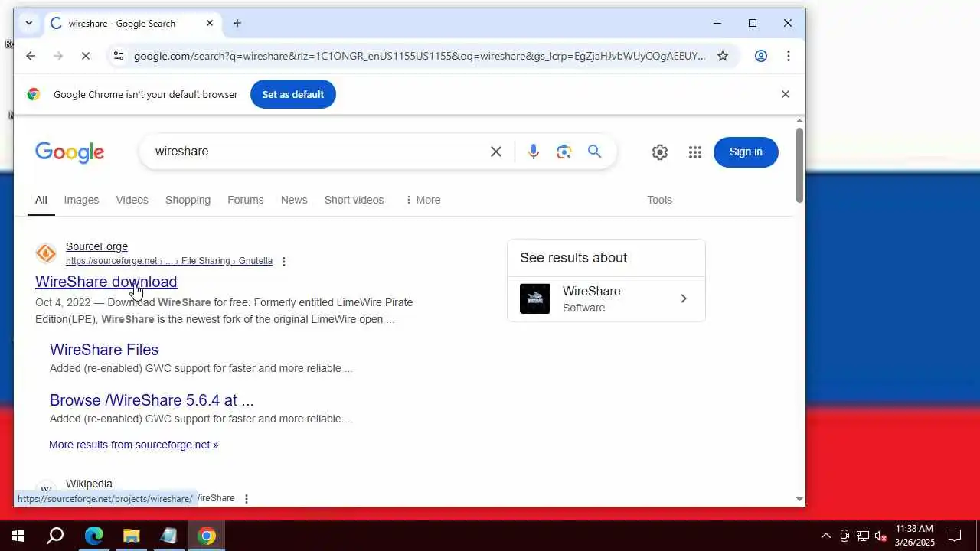
Task: Show hidden system tray icons
Action: [x=825, y=536]
